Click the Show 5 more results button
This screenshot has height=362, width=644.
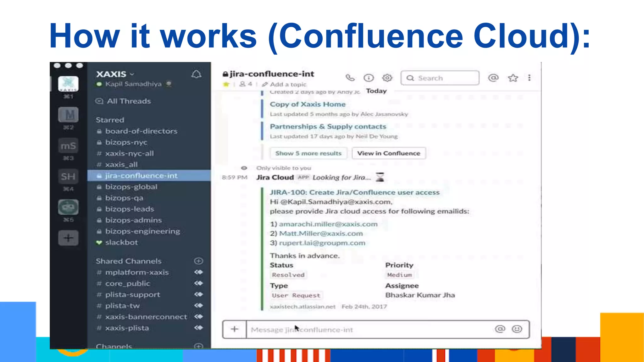pyautogui.click(x=308, y=153)
